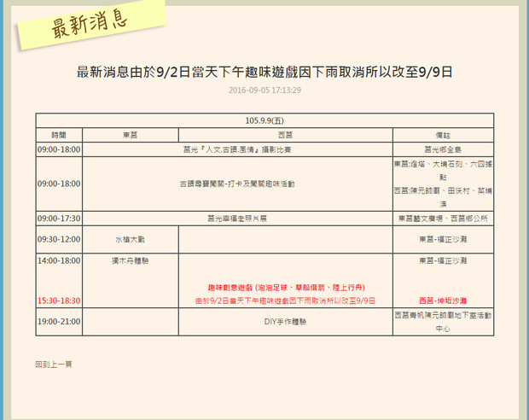Click the red 西莒-坤坵沙灘 location note
The width and height of the screenshot is (529, 420).
click(443, 300)
